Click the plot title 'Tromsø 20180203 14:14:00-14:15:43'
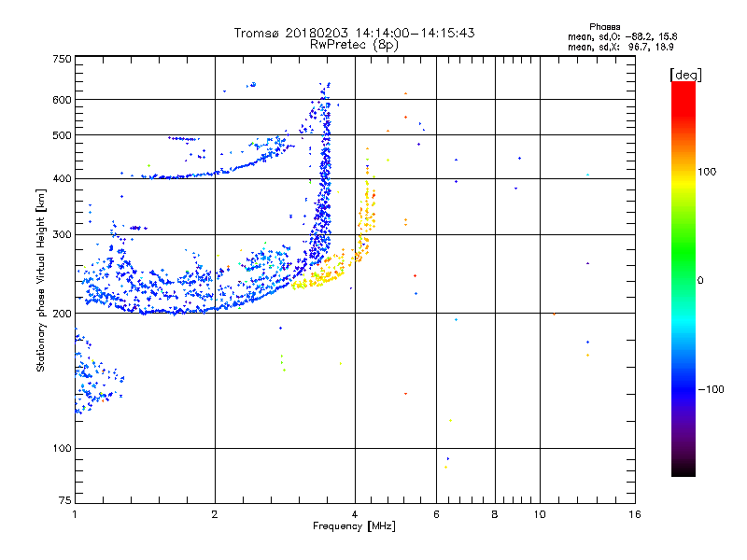747x560 pixels. [354, 33]
